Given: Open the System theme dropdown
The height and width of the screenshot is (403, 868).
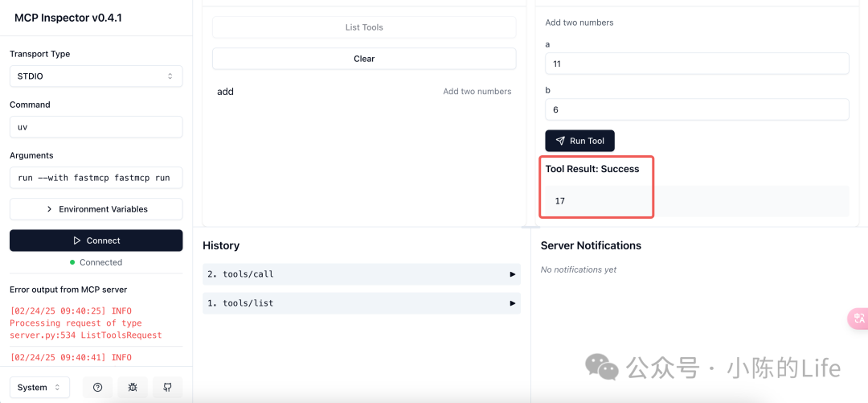Looking at the screenshot, I should click(39, 388).
